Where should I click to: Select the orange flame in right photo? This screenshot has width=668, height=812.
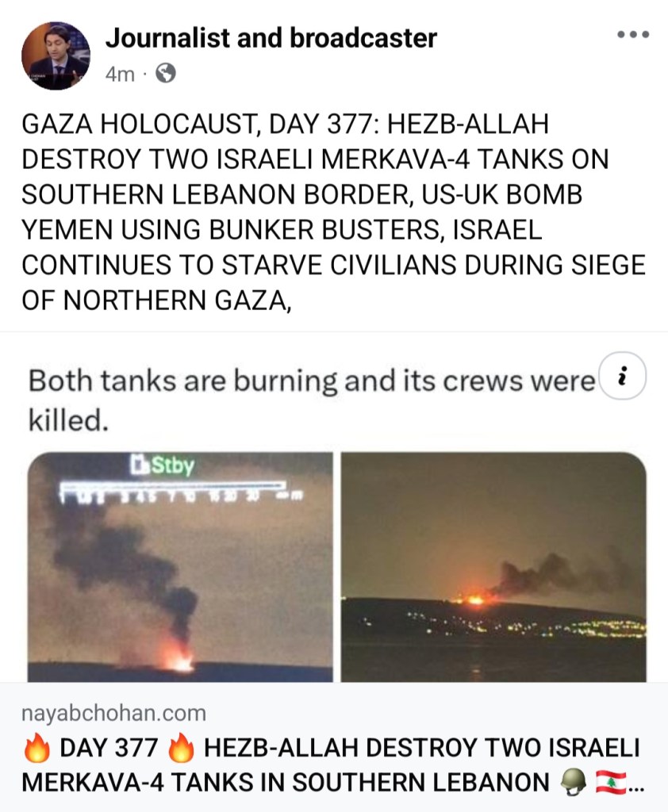point(473,599)
